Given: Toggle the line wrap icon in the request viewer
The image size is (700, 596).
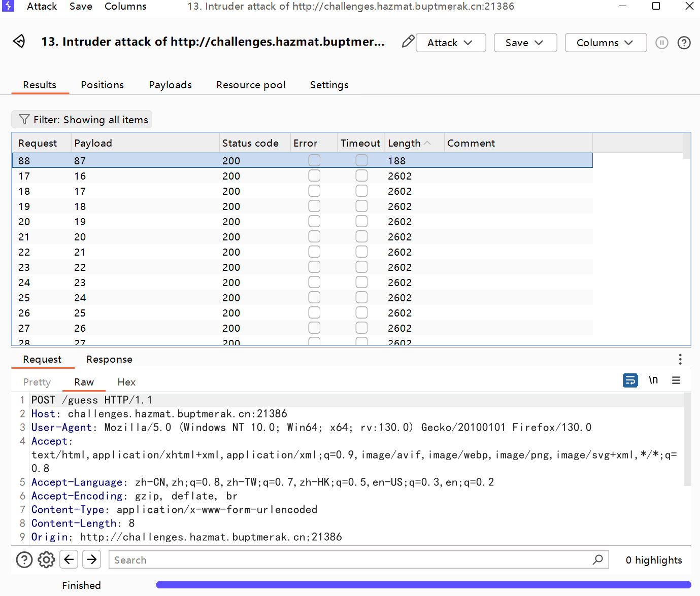Looking at the screenshot, I should click(x=630, y=380).
